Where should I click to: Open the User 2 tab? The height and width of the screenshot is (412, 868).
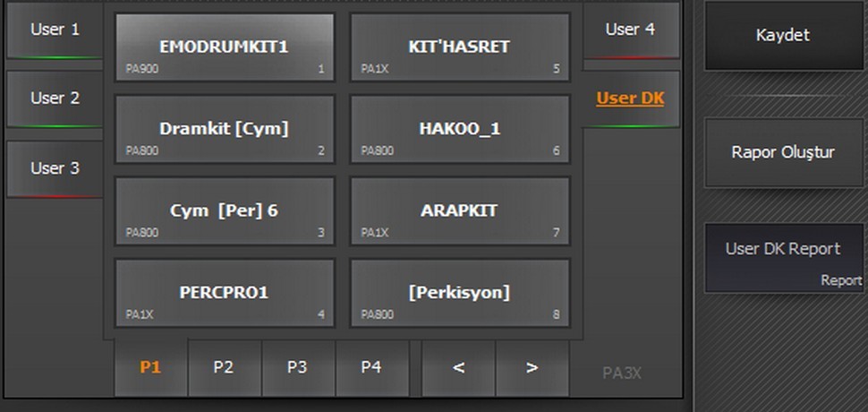pyautogui.click(x=55, y=99)
